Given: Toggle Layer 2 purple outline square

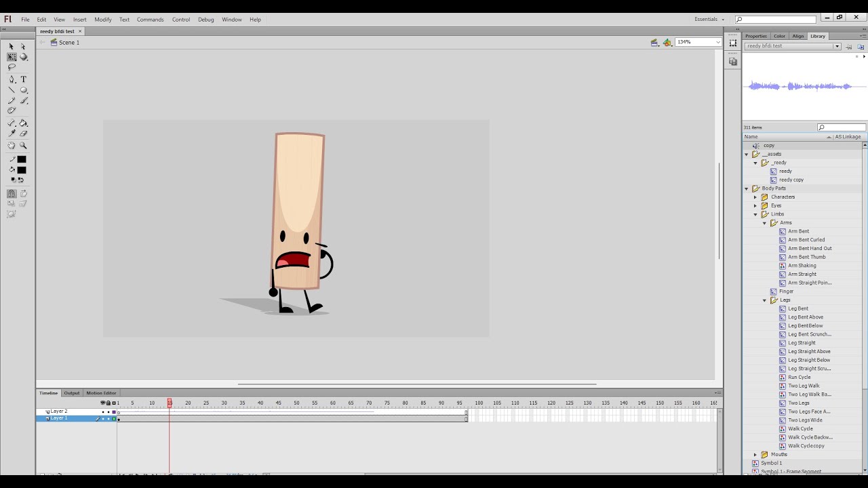Looking at the screenshot, I should coord(114,412).
